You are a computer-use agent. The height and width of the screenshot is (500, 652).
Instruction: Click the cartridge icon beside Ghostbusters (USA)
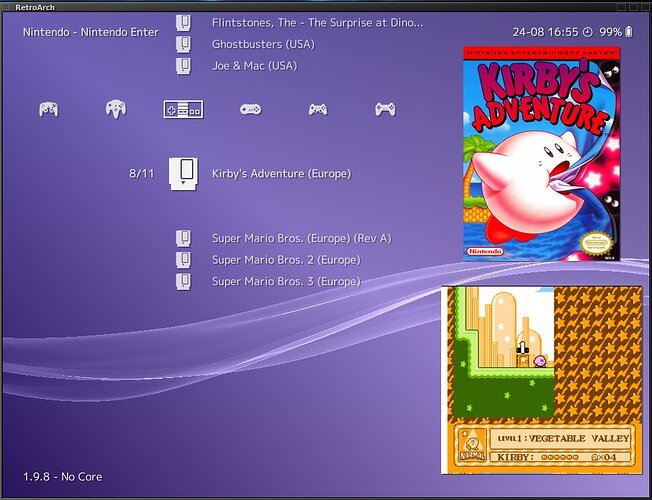183,45
